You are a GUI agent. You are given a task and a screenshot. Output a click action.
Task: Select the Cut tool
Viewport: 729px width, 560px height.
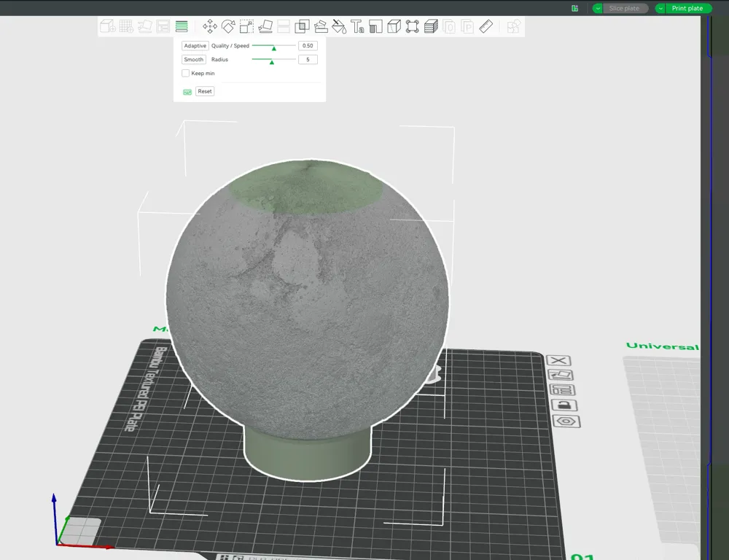tap(284, 26)
